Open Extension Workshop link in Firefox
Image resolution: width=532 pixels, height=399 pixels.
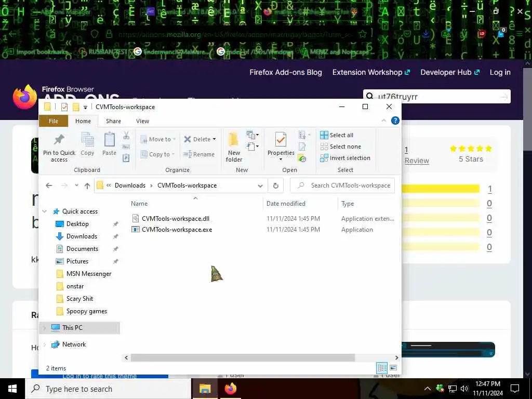click(x=371, y=72)
